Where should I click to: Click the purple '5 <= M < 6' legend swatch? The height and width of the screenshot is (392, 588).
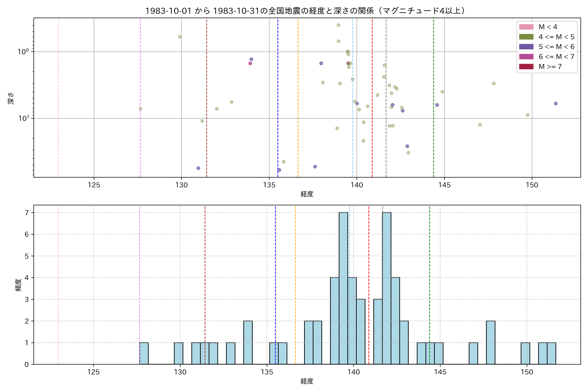[x=526, y=47]
